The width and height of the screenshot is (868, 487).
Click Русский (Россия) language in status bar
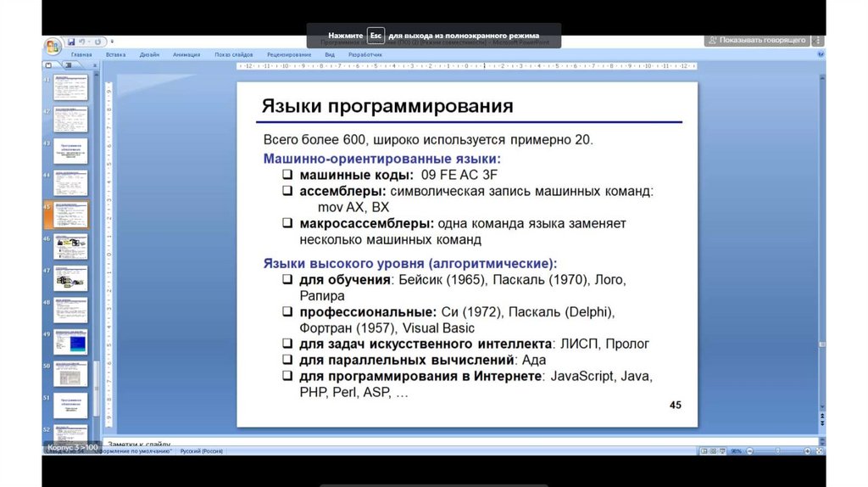[202, 451]
